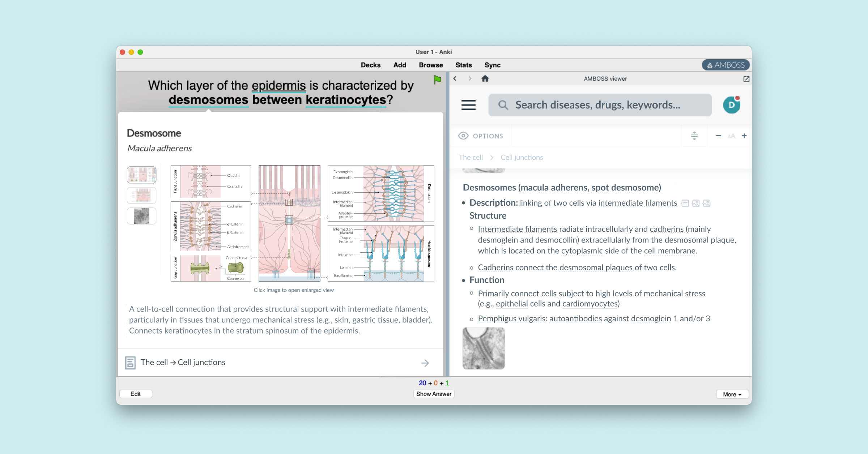
Task: Increase font size with plus button
Action: [x=744, y=136]
